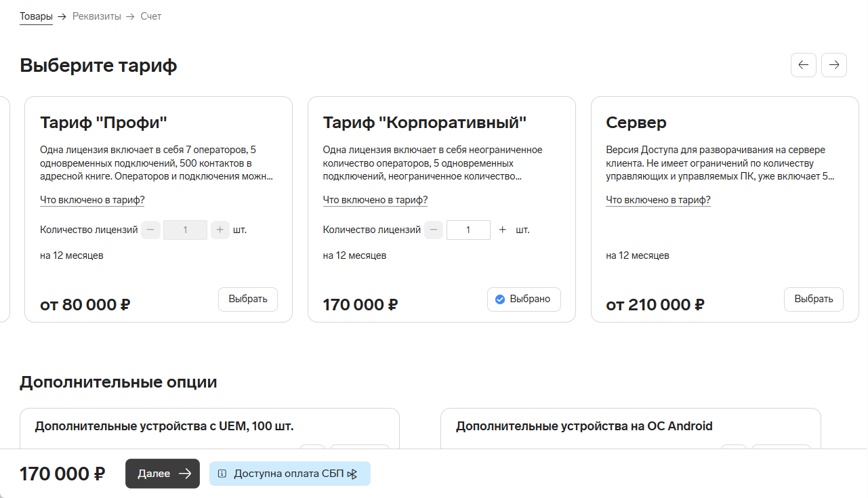Viewport: 868px width, 498px height.
Task: Click the previous tariff arrow button
Action: click(803, 65)
